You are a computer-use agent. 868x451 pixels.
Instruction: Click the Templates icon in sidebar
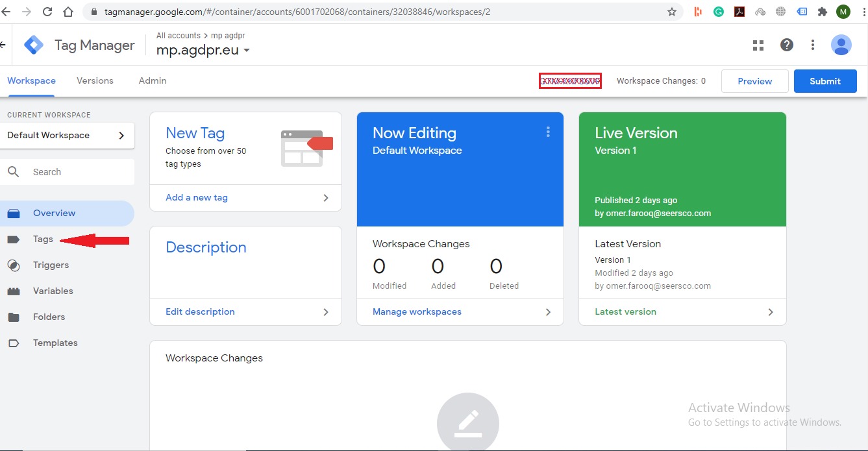(x=14, y=343)
